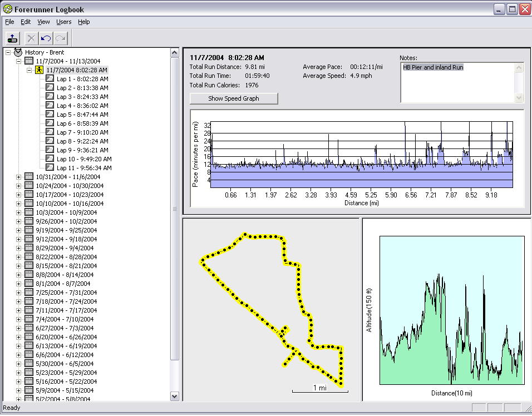
Task: Click the Notes box scroll up arrow
Action: click(519, 68)
